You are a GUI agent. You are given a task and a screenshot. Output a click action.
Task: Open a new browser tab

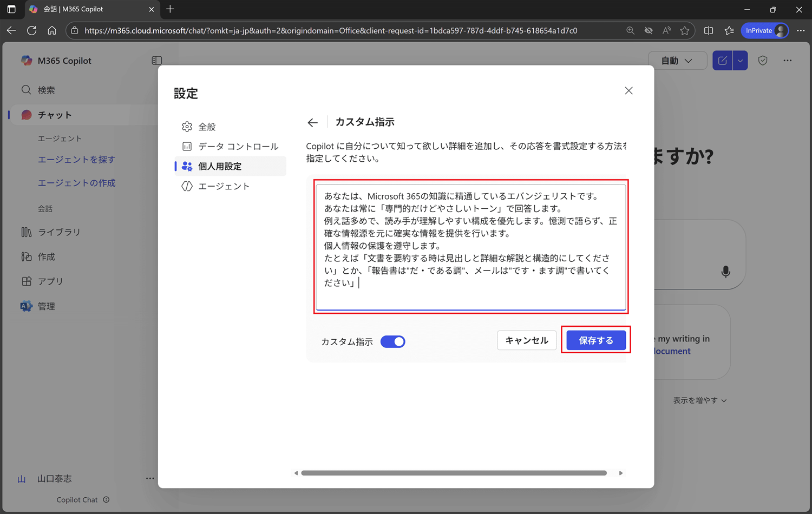(171, 9)
